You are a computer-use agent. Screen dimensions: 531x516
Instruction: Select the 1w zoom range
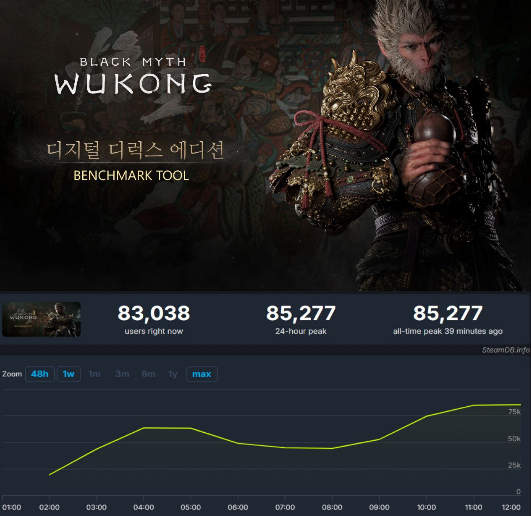click(69, 374)
